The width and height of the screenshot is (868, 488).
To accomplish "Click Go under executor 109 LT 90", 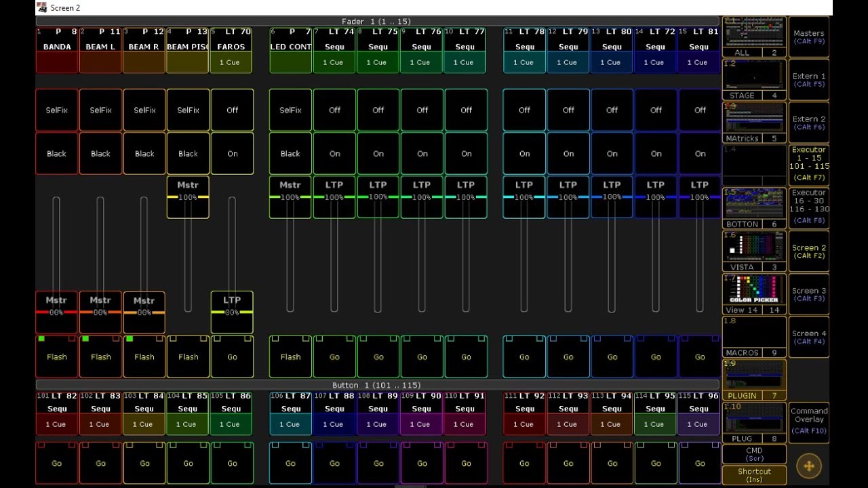I will [422, 464].
